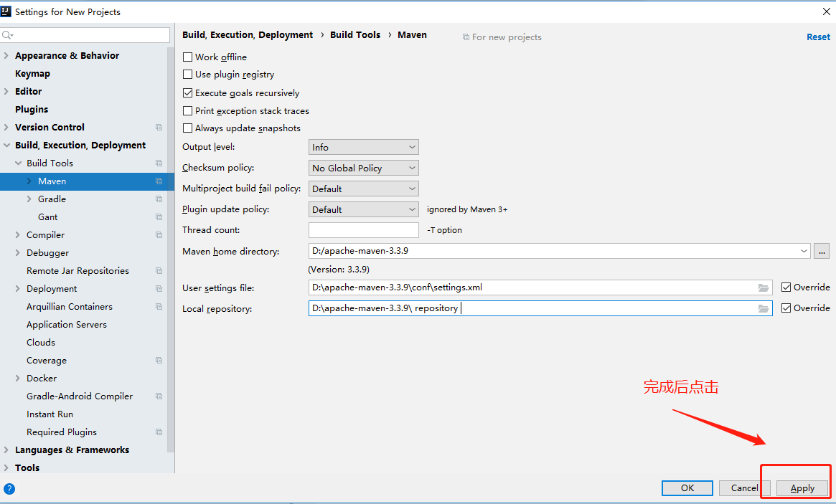Click the OK button
The height and width of the screenshot is (504, 836).
687,488
